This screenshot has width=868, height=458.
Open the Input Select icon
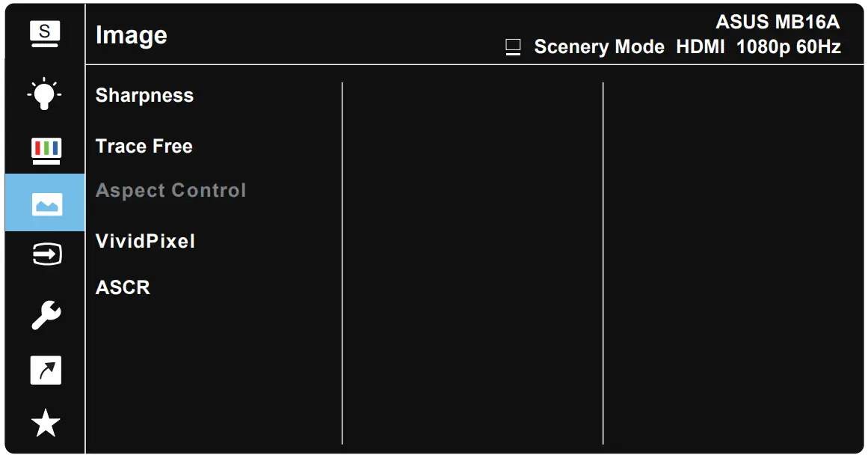(45, 255)
